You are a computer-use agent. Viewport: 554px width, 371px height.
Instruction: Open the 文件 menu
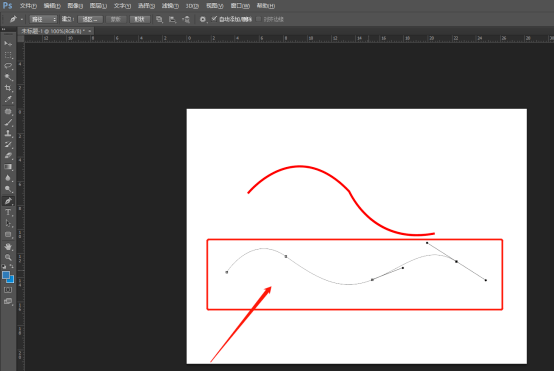click(x=28, y=6)
